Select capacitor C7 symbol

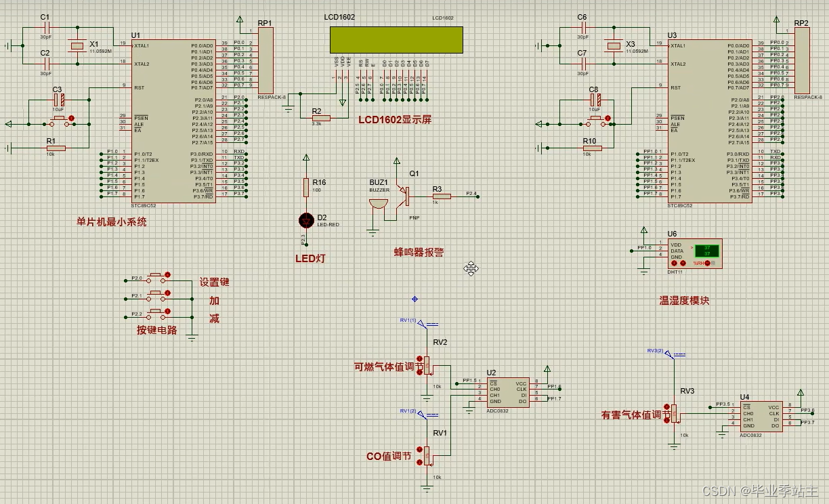coord(582,64)
